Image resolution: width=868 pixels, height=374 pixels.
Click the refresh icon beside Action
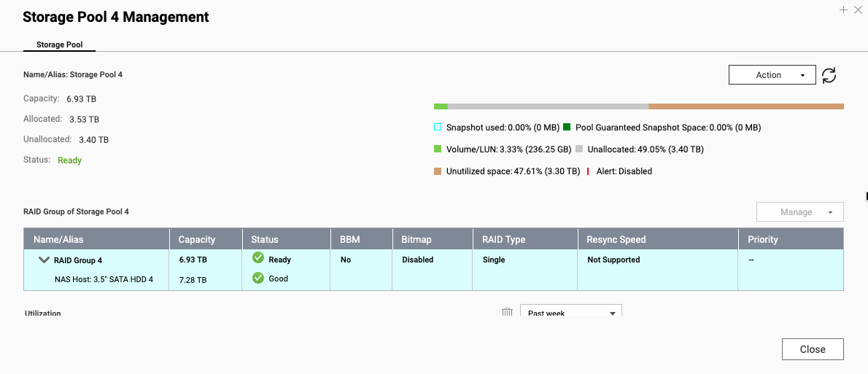[829, 75]
